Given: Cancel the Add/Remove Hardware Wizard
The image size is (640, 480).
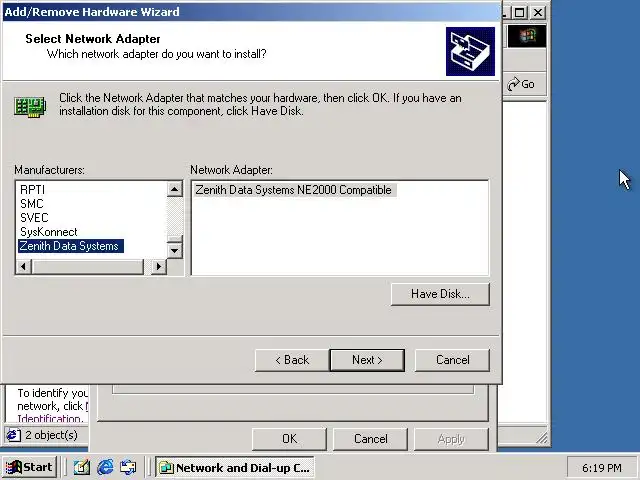Looking at the screenshot, I should (452, 360).
